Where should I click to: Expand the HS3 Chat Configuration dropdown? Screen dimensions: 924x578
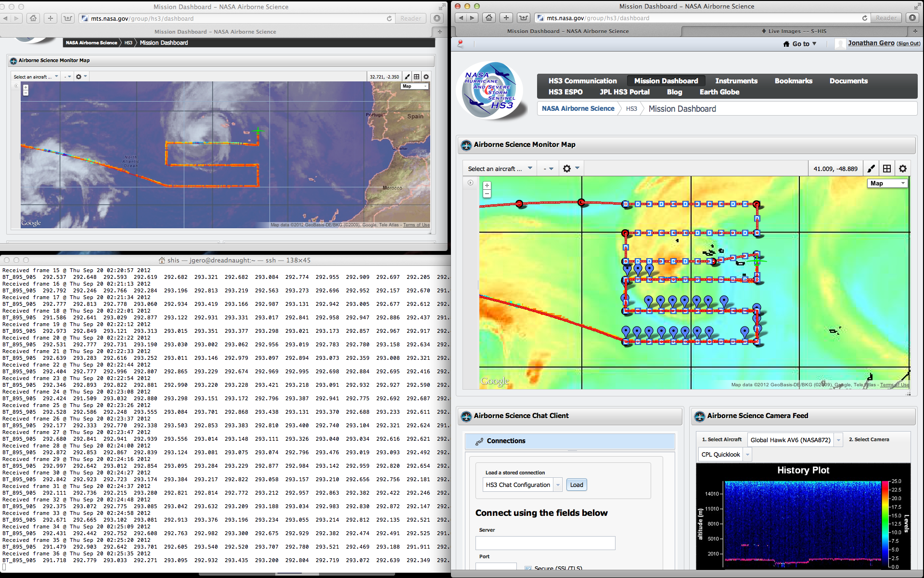click(558, 485)
